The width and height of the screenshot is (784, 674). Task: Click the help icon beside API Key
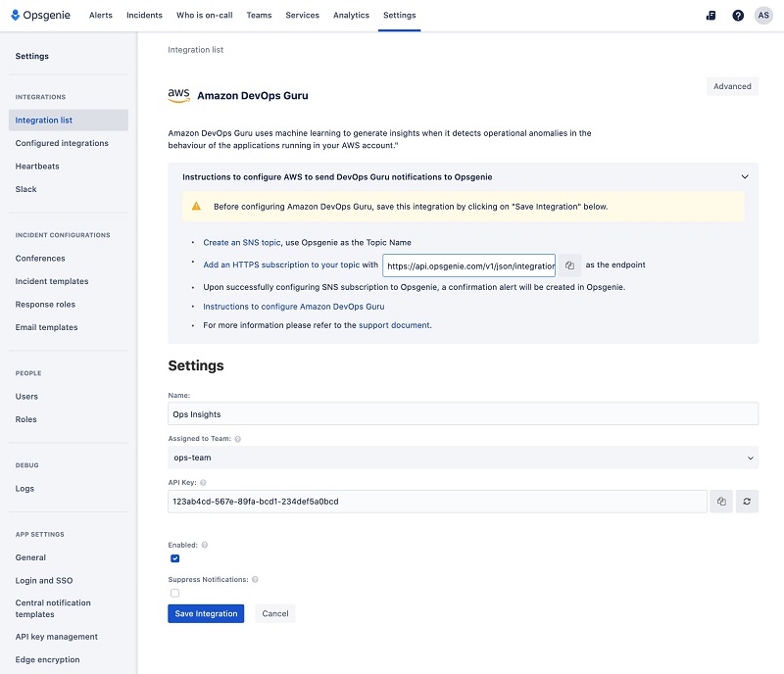(203, 483)
